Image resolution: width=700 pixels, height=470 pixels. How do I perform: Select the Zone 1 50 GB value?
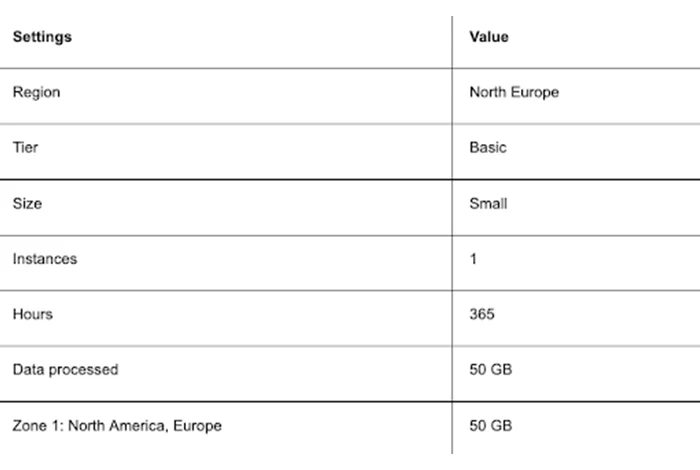[491, 426]
